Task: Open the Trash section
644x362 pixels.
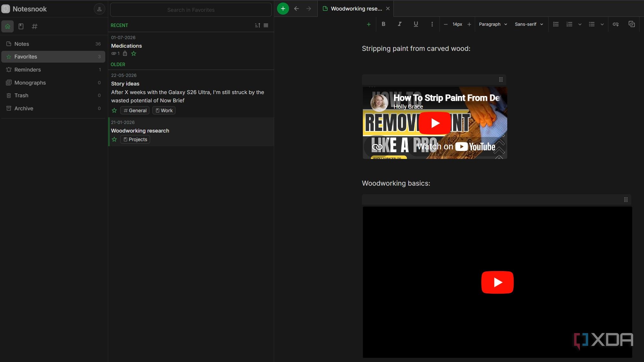Action: pos(53,95)
